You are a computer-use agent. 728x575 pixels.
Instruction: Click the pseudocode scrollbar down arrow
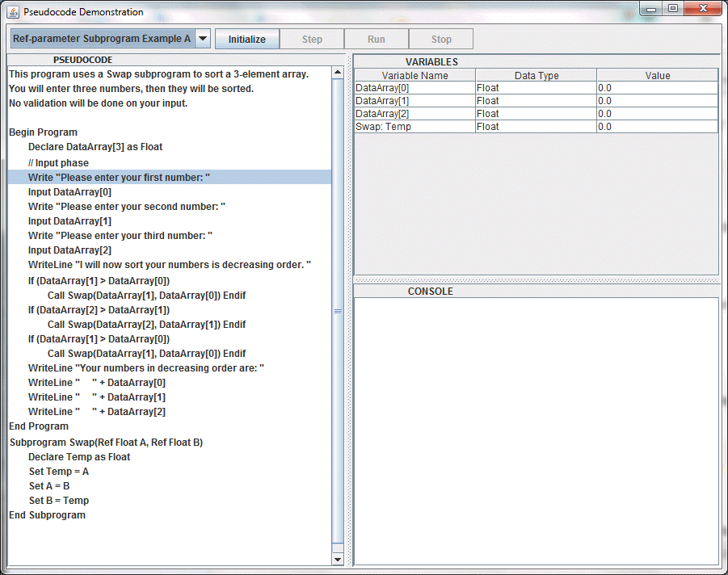point(338,559)
